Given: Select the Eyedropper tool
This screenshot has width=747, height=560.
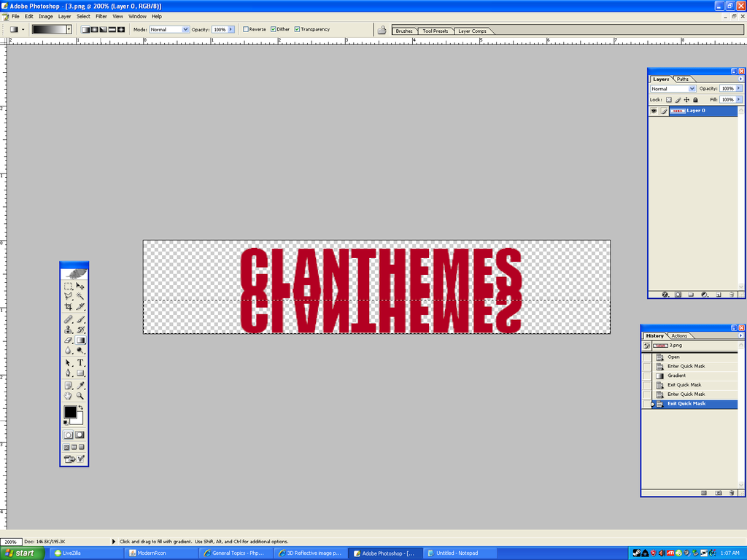Looking at the screenshot, I should tap(80, 385).
